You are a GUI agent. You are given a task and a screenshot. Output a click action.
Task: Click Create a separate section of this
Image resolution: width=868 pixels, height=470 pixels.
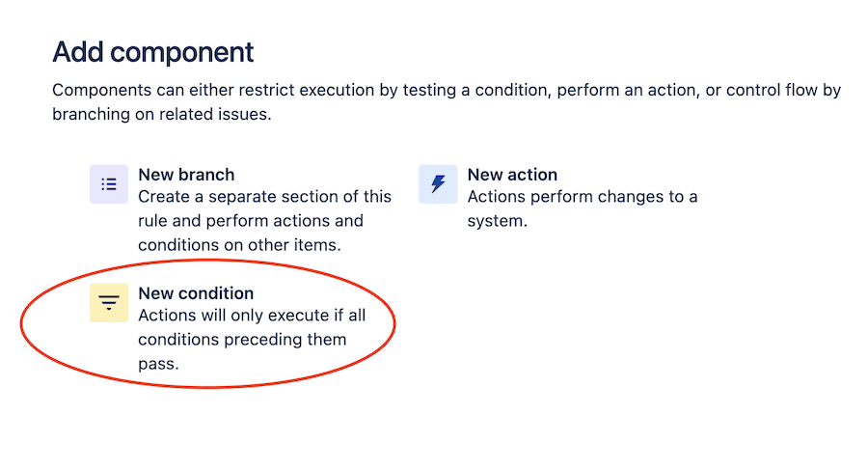[264, 197]
